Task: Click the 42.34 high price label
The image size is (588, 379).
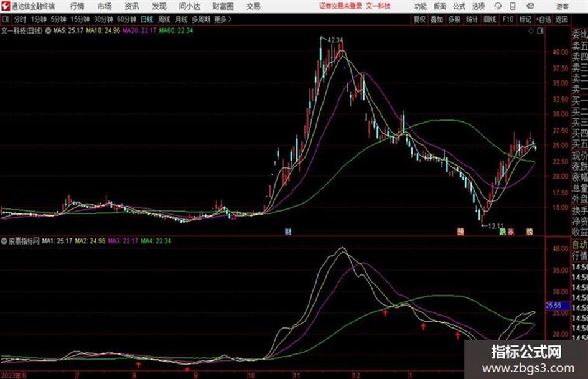Action: 335,40
